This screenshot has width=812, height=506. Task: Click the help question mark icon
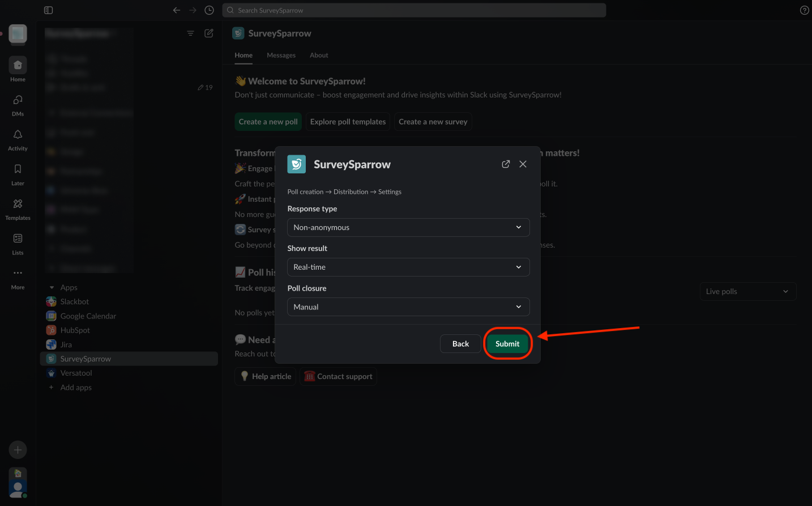804,10
